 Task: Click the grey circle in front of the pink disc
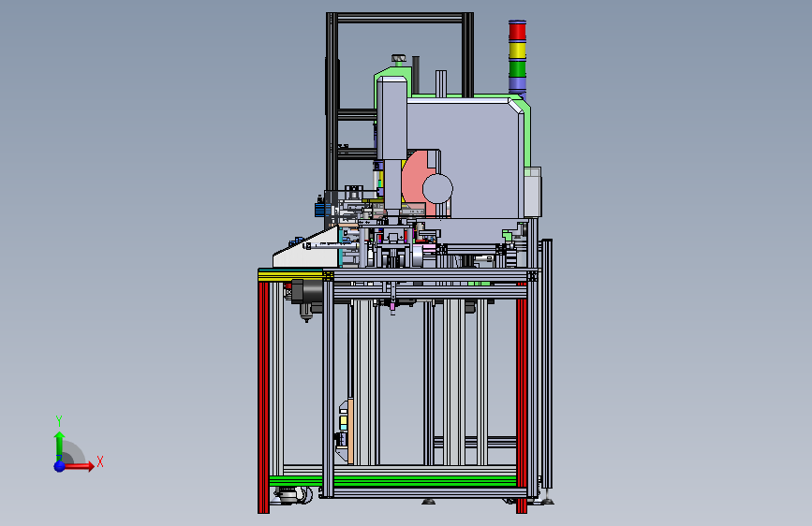(437, 188)
